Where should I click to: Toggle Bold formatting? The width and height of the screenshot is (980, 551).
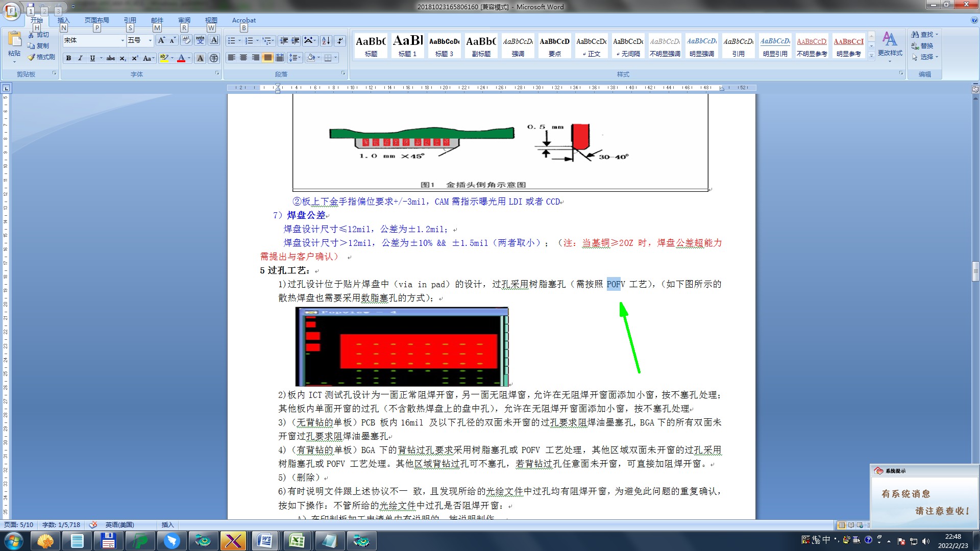(68, 58)
